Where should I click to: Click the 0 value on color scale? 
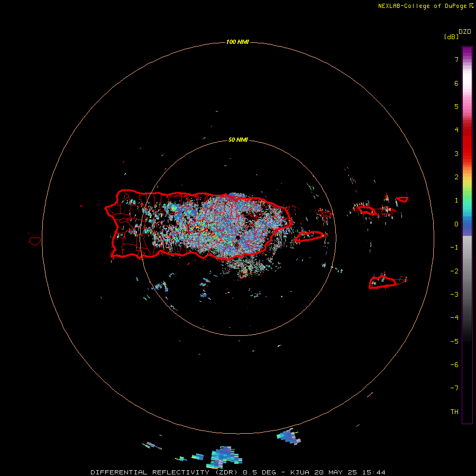point(456,224)
